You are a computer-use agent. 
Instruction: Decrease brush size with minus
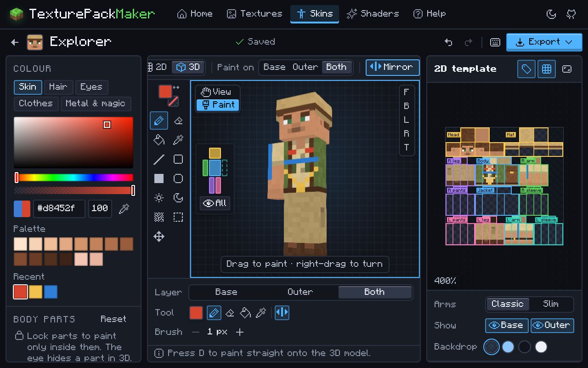(196, 332)
